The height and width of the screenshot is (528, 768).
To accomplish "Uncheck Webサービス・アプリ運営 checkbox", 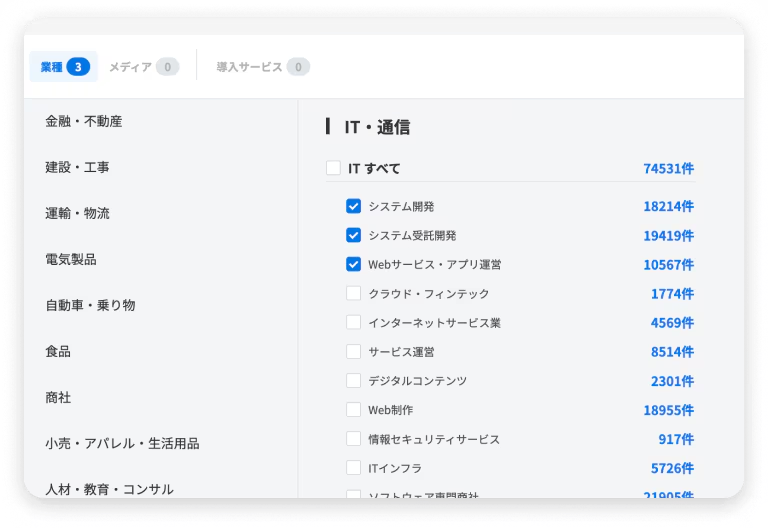I will 353,264.
